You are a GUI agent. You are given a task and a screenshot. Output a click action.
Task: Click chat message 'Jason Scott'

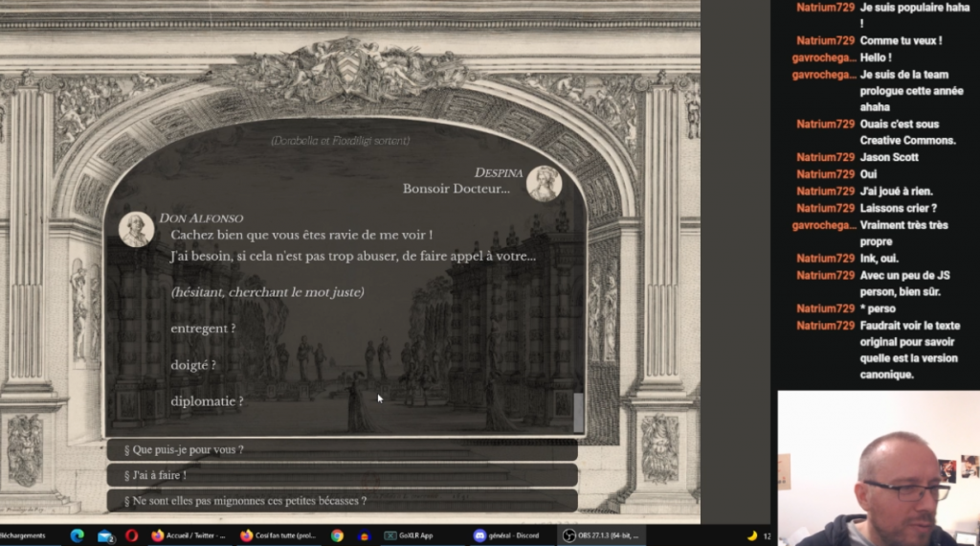point(889,157)
